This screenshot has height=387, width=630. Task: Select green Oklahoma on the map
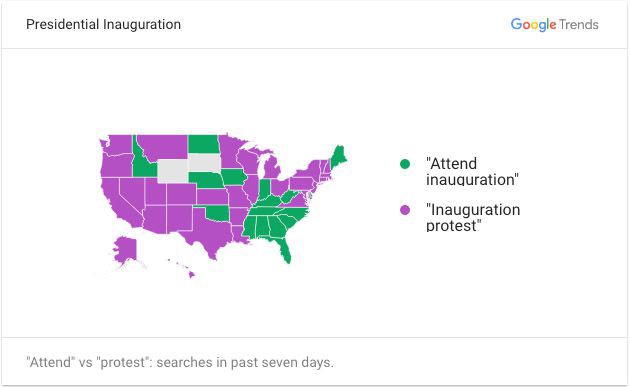217,213
